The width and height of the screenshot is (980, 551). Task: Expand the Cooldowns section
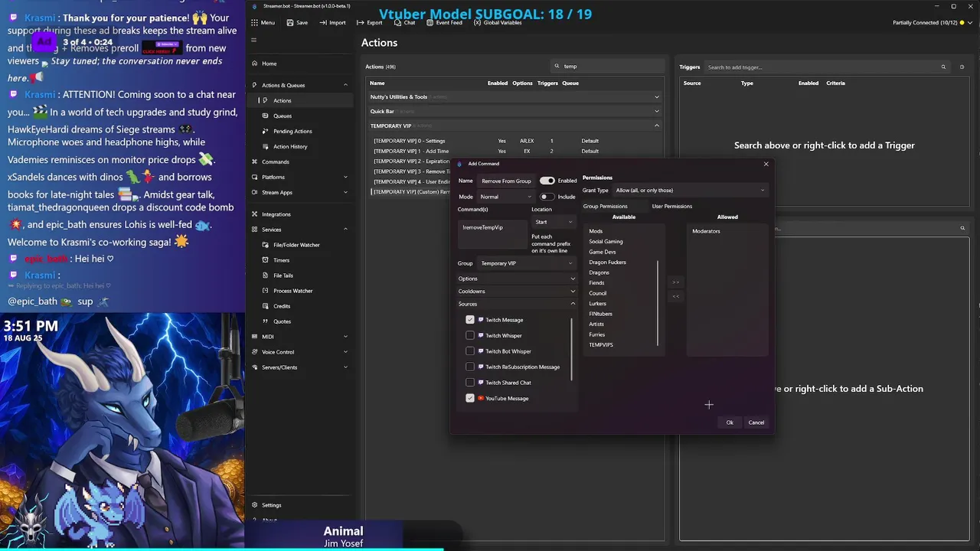pos(517,291)
